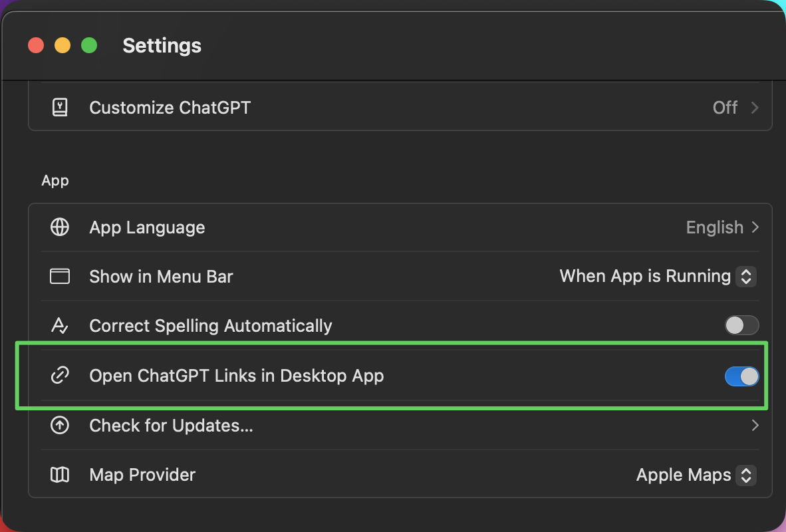The width and height of the screenshot is (786, 532).
Task: Open the When App is Running dropdown
Action: pos(657,276)
